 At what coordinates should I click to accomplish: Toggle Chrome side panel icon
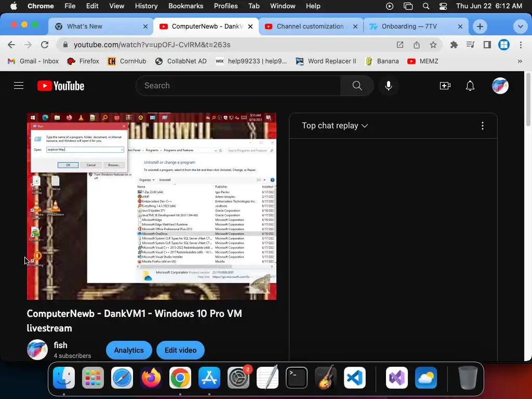click(487, 45)
